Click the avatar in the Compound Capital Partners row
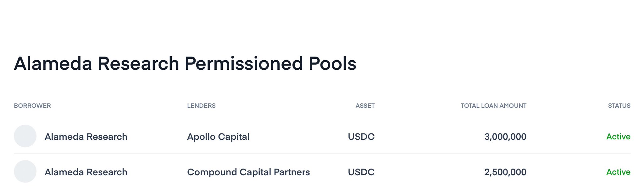Viewport: 644px width, 195px height. [25, 171]
